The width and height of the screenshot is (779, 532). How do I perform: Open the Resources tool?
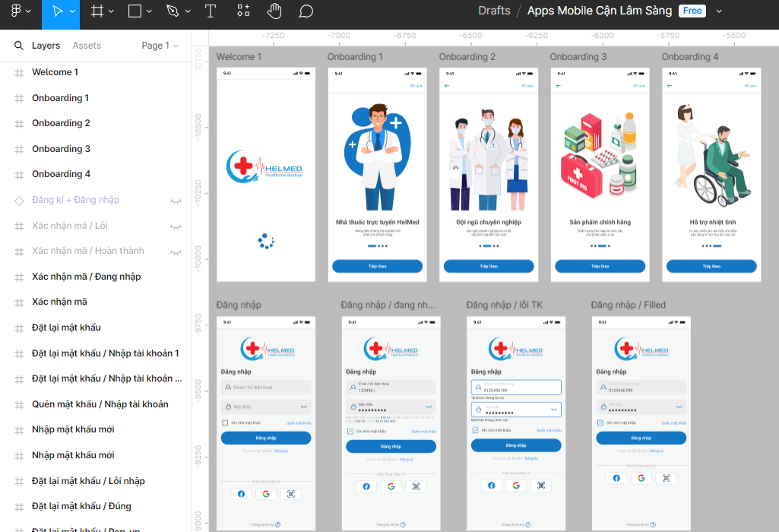243,11
